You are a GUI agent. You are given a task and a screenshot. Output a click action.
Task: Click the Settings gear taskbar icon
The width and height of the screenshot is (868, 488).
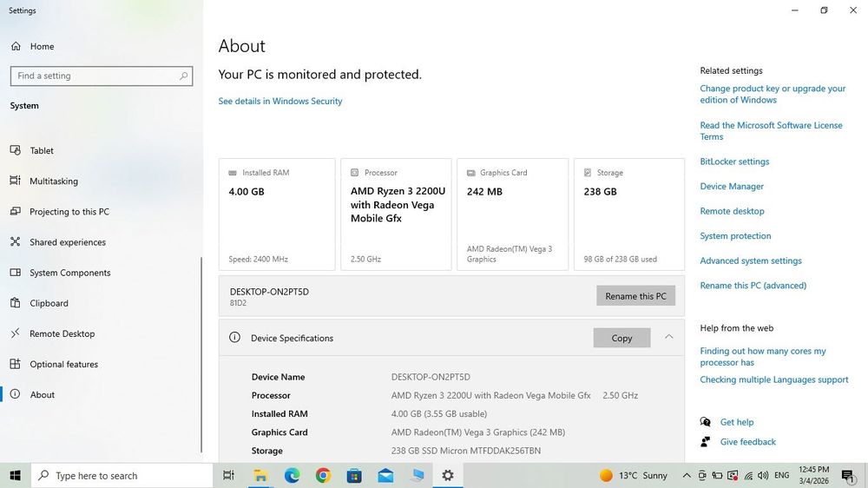click(448, 475)
